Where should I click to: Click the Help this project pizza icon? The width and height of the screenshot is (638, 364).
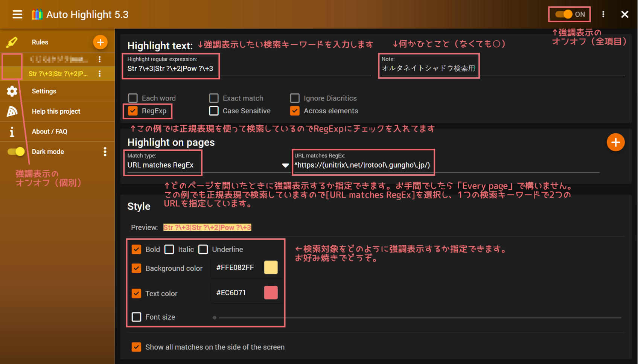click(12, 111)
